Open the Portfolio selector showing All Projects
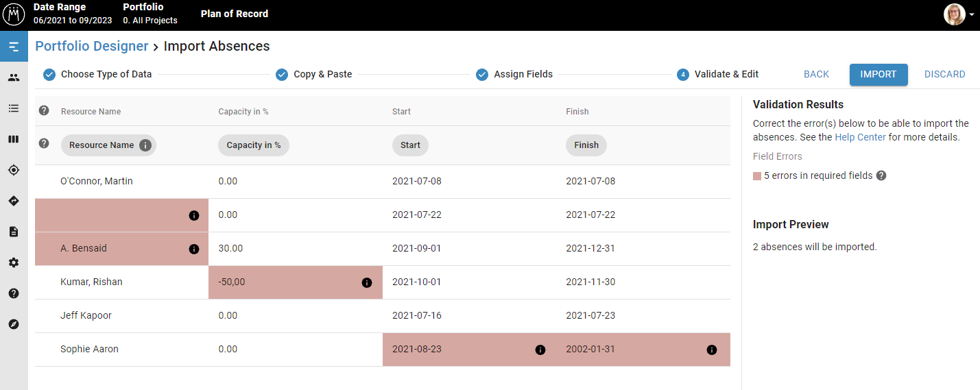The image size is (980, 390). pos(150,14)
